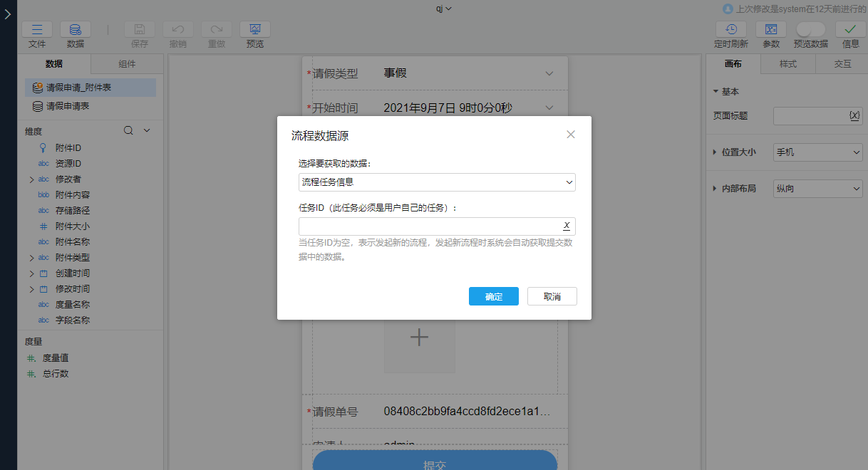The height and width of the screenshot is (470, 868).
Task: Collapse the 基本 section in properties
Action: coord(715,92)
